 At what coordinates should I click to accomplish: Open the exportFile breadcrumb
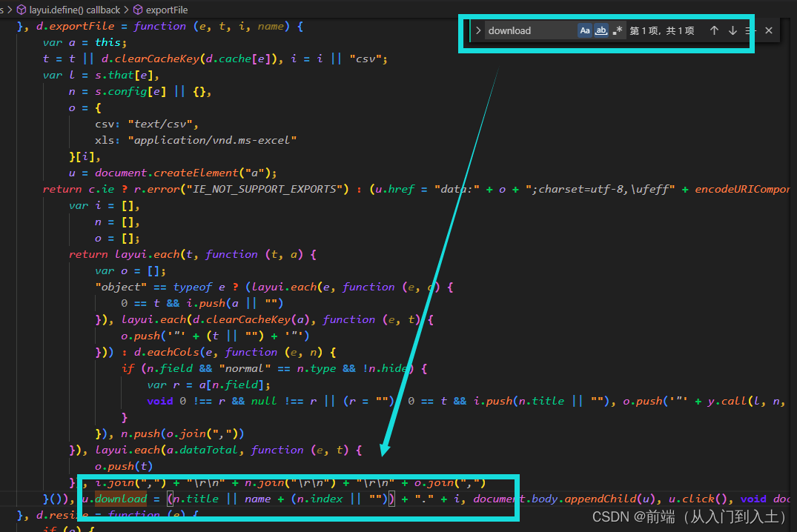click(166, 10)
